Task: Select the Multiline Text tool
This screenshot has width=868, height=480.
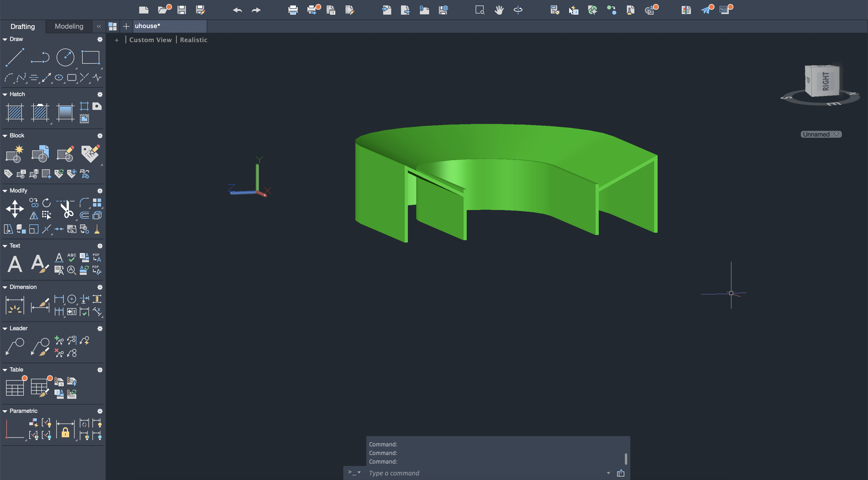Action: point(15,264)
